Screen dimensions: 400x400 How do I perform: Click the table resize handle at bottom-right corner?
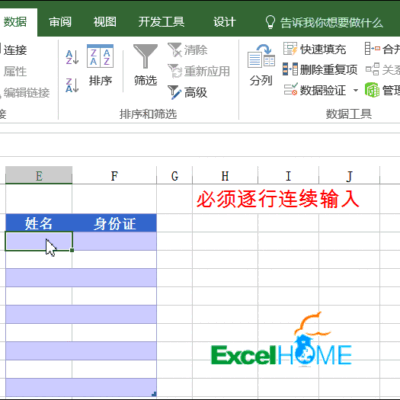pyautogui.click(x=154, y=394)
